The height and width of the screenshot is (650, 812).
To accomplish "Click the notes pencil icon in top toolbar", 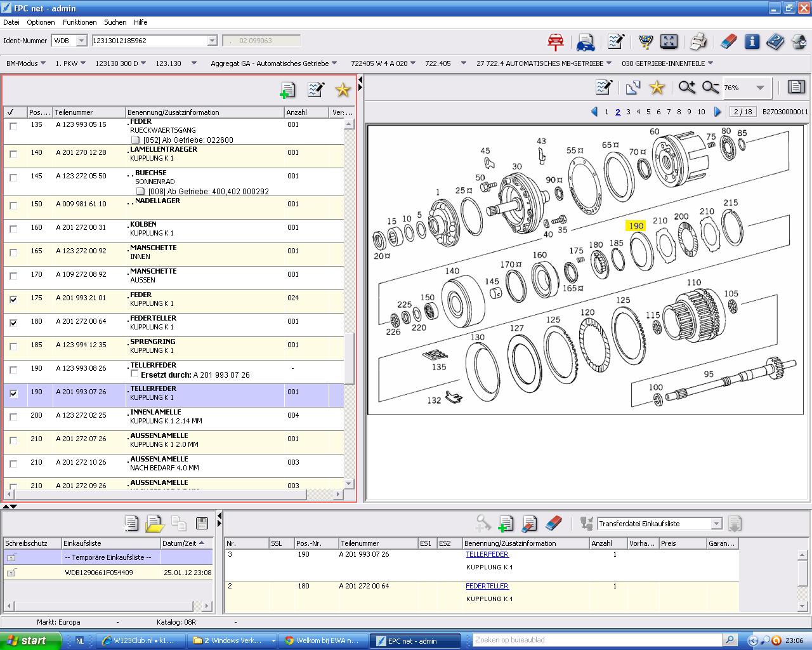I will (615, 42).
